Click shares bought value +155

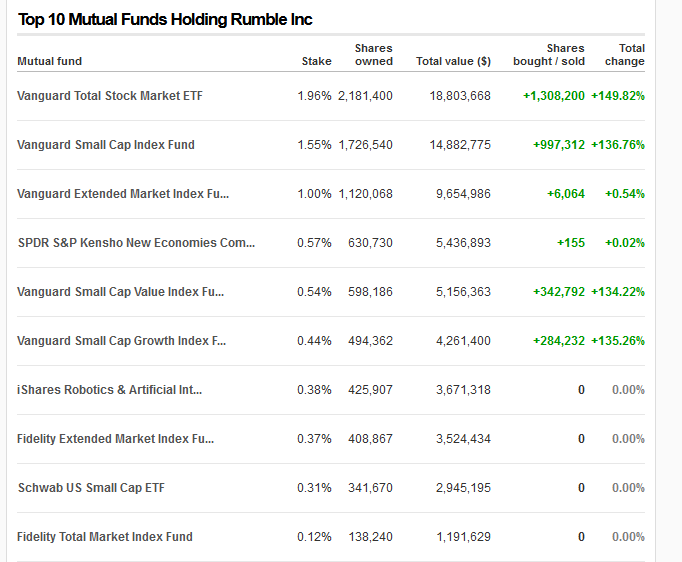point(571,243)
